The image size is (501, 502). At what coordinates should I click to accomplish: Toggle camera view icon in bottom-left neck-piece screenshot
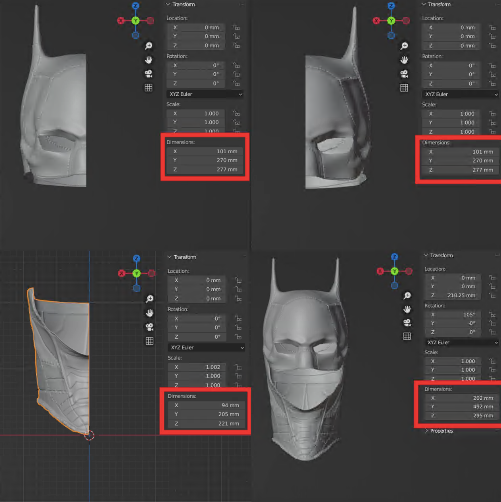tap(150, 327)
